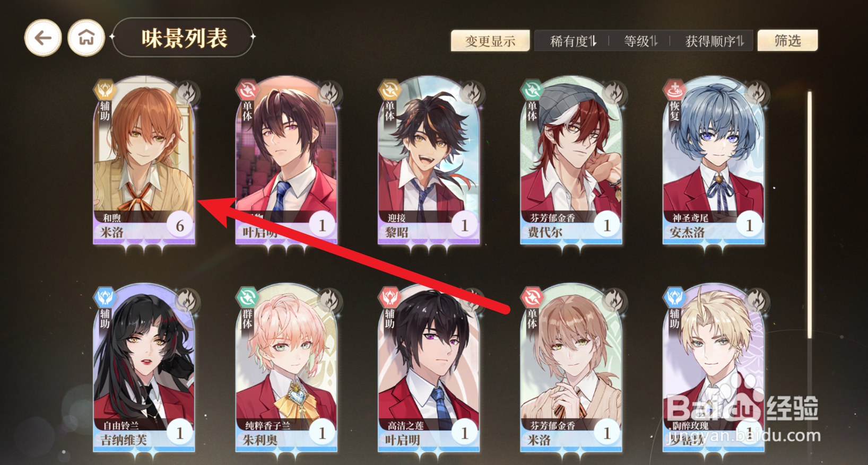Open the 变更显示 display options
The image size is (868, 465).
click(490, 41)
